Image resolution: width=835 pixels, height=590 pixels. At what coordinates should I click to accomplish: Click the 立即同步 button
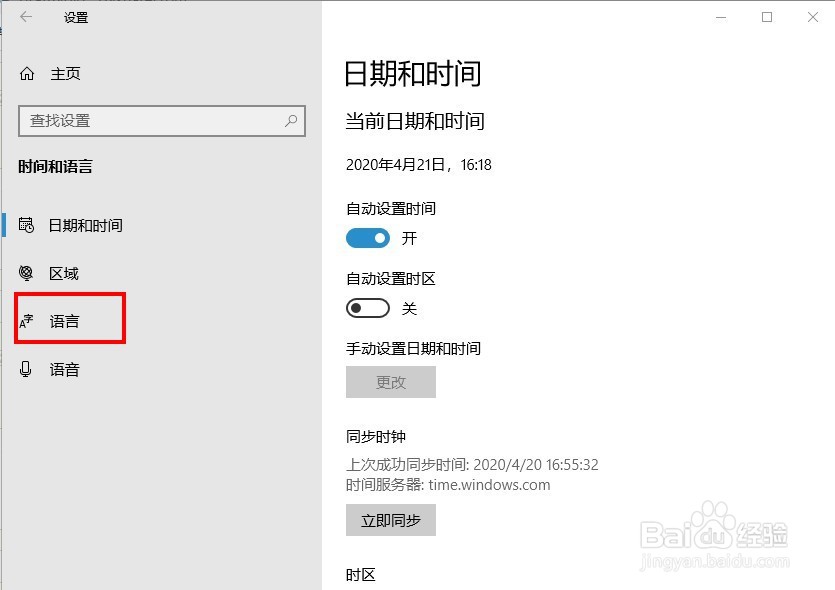click(x=391, y=520)
